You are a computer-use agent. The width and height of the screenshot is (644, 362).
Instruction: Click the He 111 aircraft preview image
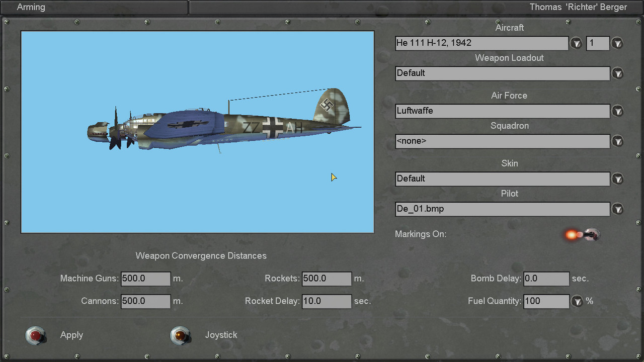[x=197, y=132]
